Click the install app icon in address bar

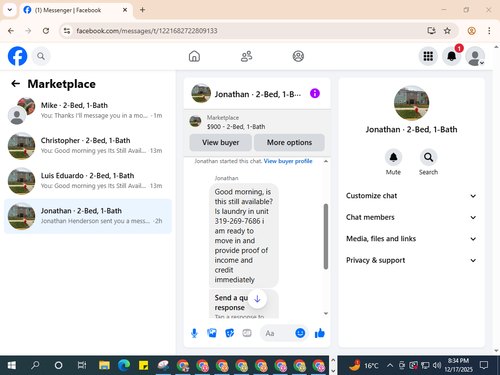(x=431, y=31)
